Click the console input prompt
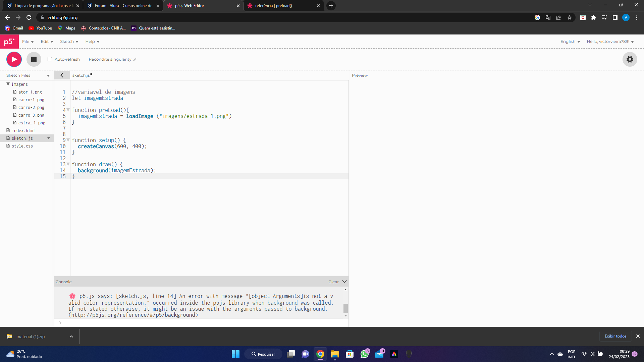Image resolution: width=644 pixels, height=362 pixels. pyautogui.click(x=201, y=322)
